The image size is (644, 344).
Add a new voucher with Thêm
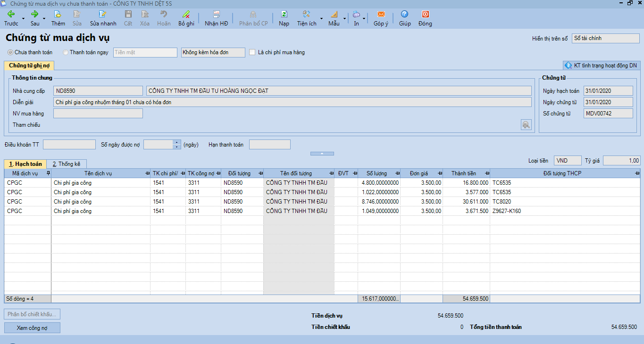coord(58,18)
